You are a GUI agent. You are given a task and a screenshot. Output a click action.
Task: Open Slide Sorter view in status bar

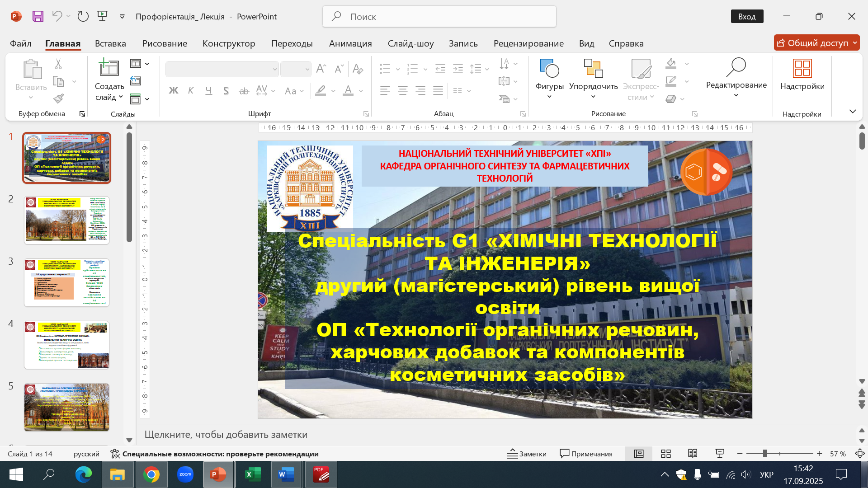pyautogui.click(x=665, y=454)
